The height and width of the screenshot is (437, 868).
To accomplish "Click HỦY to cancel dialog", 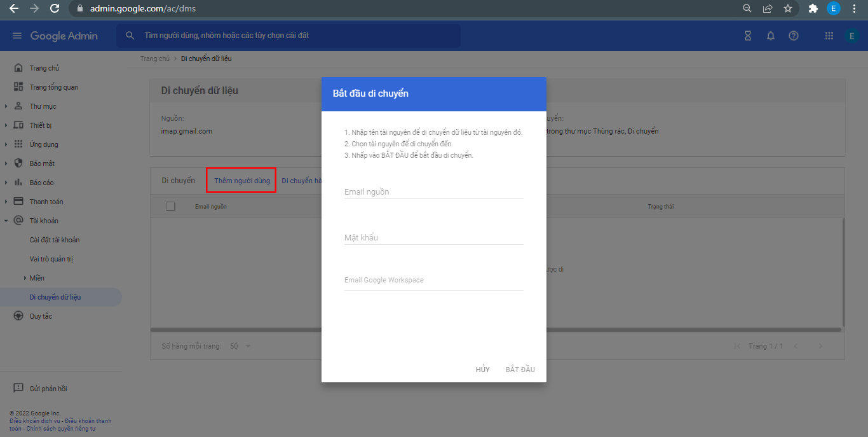I will click(x=483, y=370).
